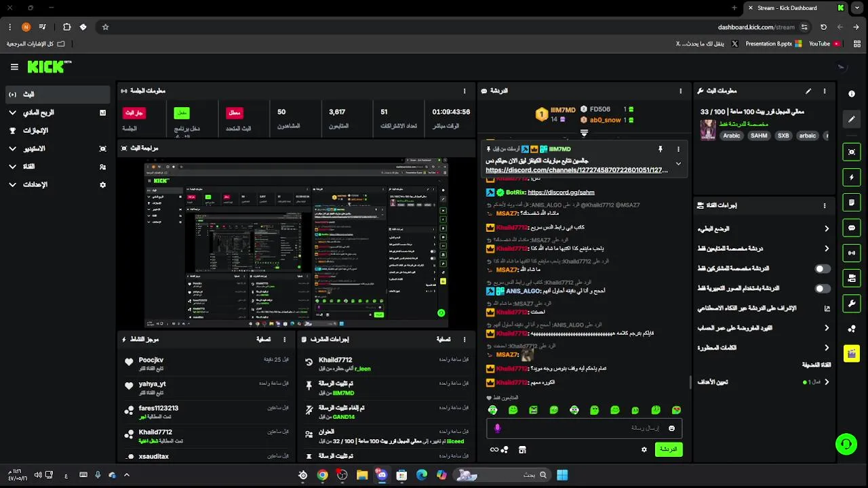
Task: Expand followers-only chat row chevron
Action: click(827, 249)
